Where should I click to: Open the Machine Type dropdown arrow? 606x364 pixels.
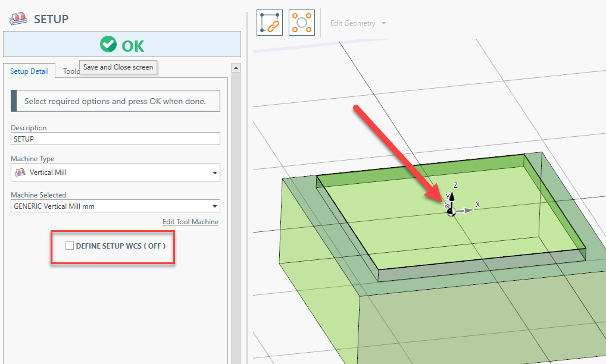tap(214, 173)
